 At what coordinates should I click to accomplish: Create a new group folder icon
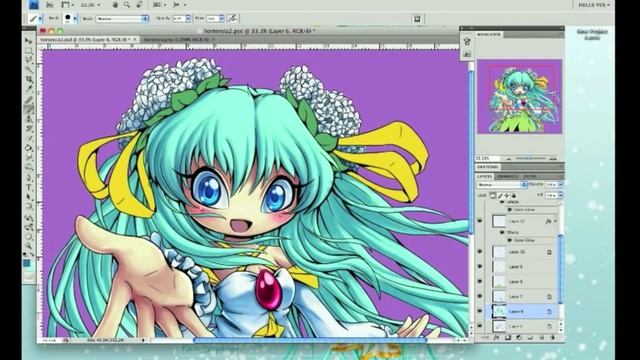[530, 338]
